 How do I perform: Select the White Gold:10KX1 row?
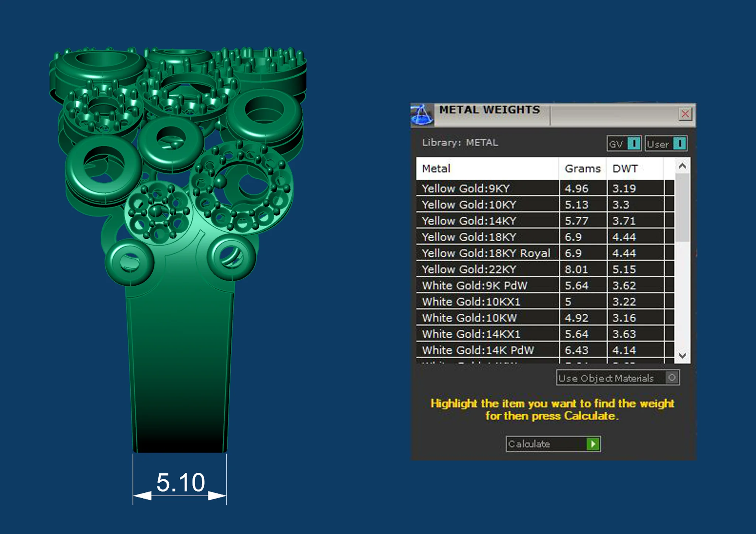545,302
